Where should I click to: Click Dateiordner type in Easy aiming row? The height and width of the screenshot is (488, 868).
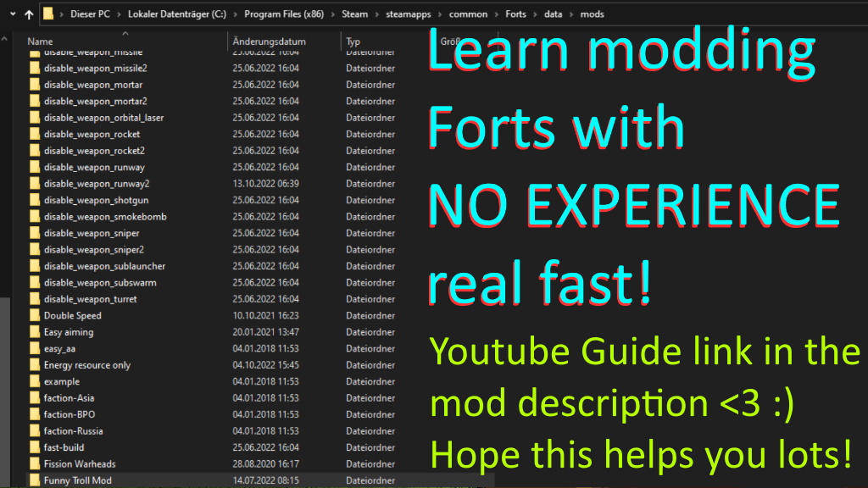tap(370, 332)
